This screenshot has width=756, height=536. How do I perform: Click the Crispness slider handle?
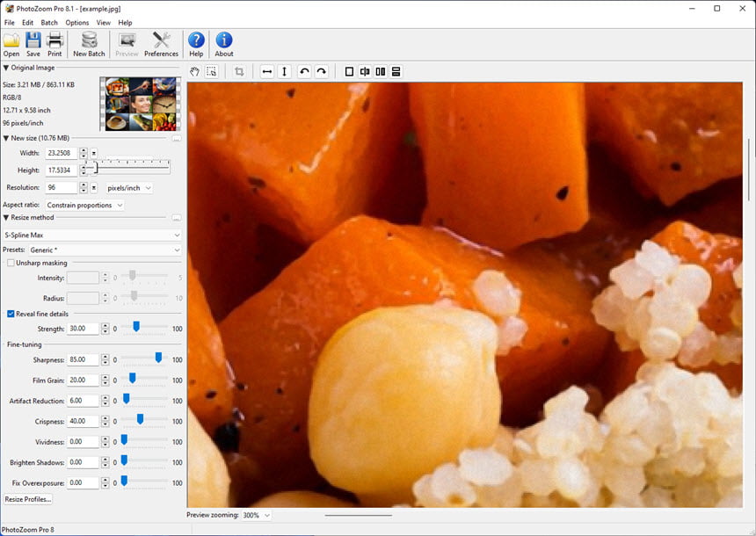(x=140, y=419)
